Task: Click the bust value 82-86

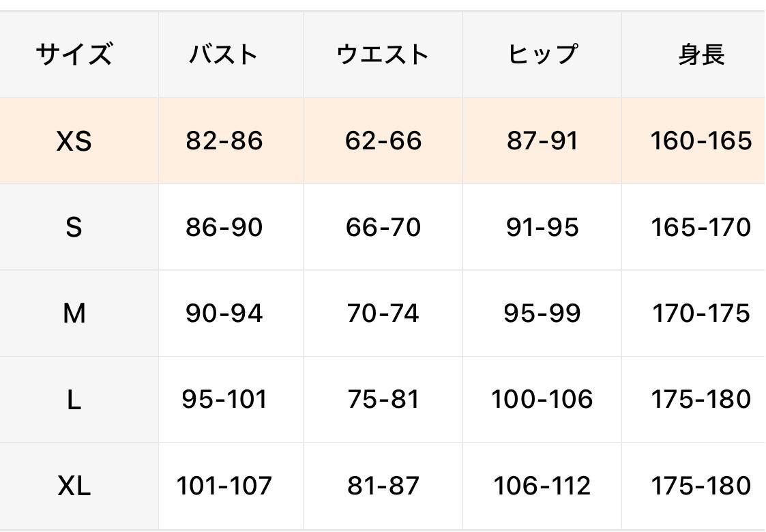Action: 224,141
